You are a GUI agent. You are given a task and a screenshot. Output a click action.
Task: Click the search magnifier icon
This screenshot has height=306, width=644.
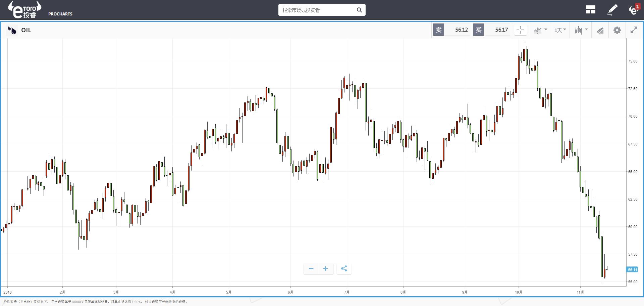coord(359,10)
